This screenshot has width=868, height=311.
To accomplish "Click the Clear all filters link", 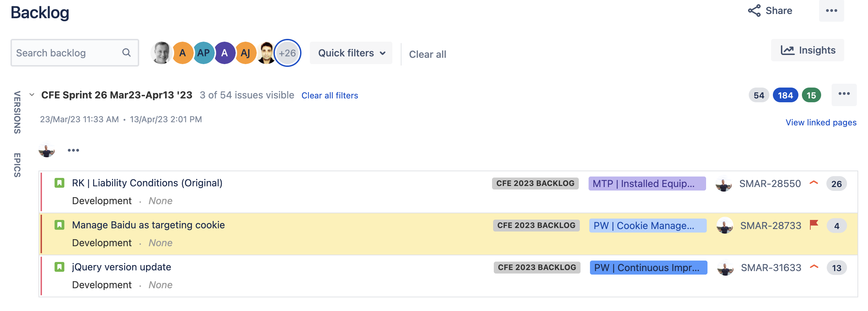I will [x=330, y=96].
